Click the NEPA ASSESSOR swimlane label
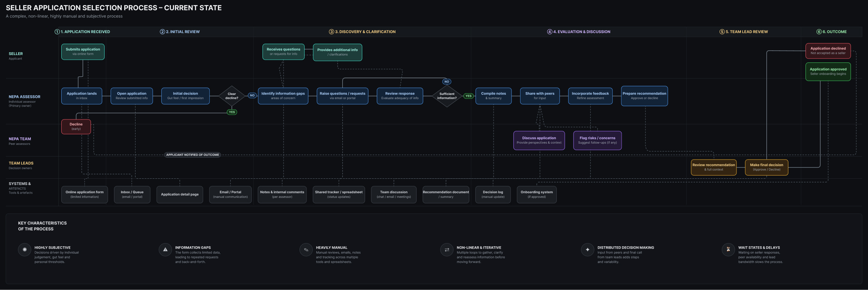 25,97
